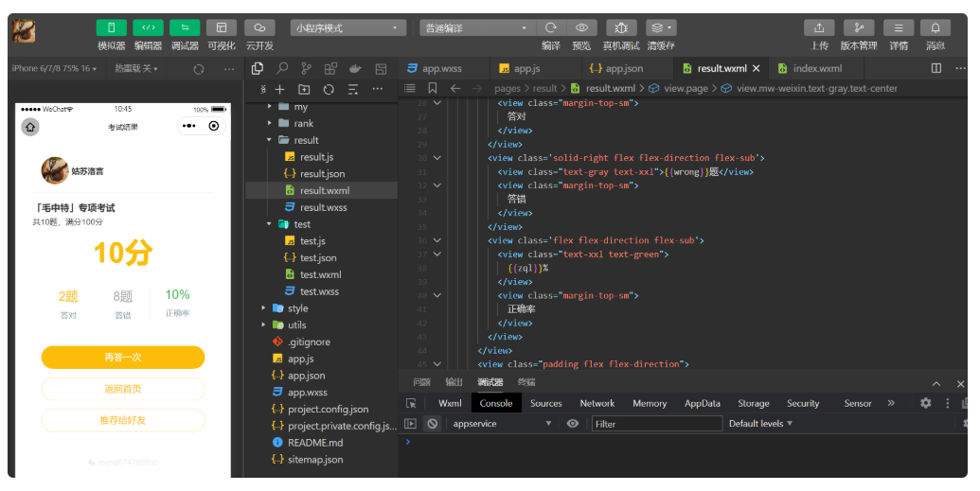
Task: Click the 返回首页 button in simulator
Action: [x=123, y=389]
